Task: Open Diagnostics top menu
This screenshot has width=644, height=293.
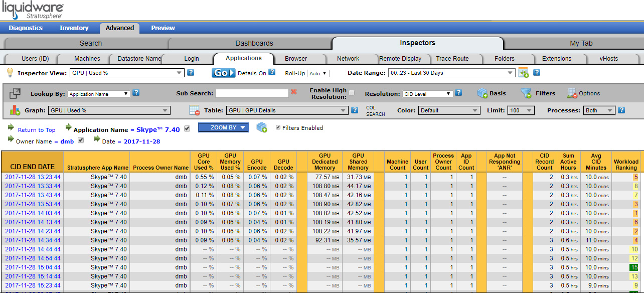Action: tap(26, 28)
